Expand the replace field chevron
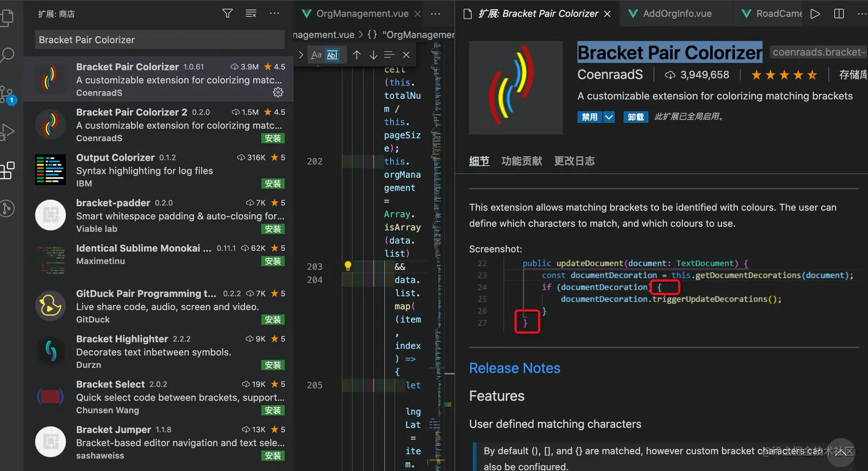Viewport: 868px width, 471px height. 301,55
